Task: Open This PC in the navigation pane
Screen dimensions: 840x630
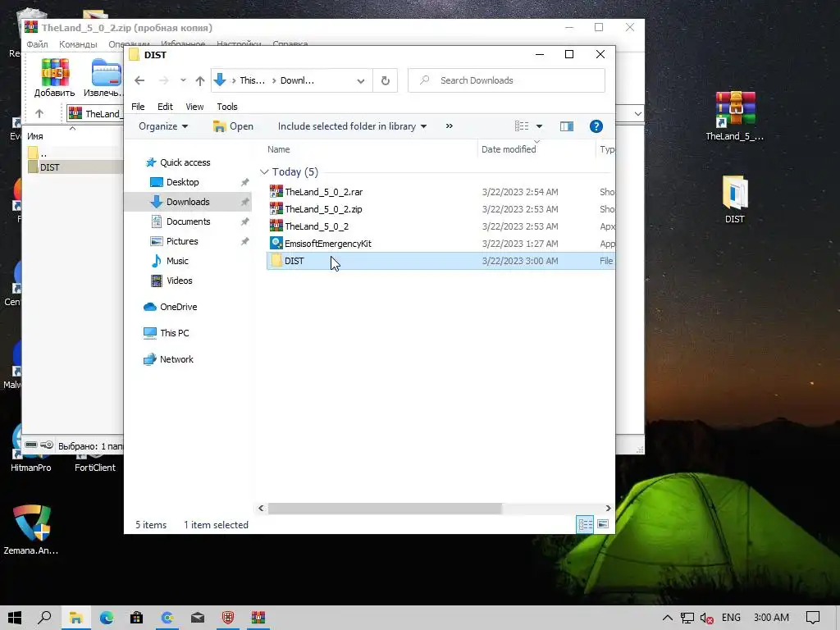Action: (174, 333)
